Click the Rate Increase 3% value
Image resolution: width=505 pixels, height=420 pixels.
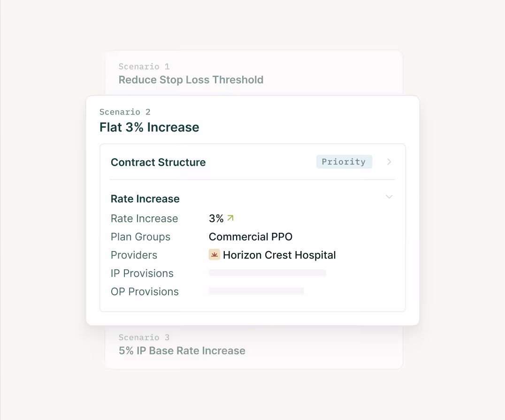click(x=216, y=218)
